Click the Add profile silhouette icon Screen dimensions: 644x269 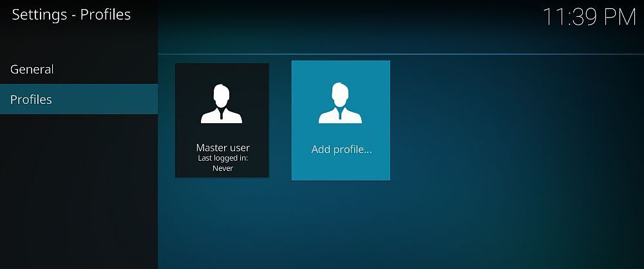[x=340, y=103]
